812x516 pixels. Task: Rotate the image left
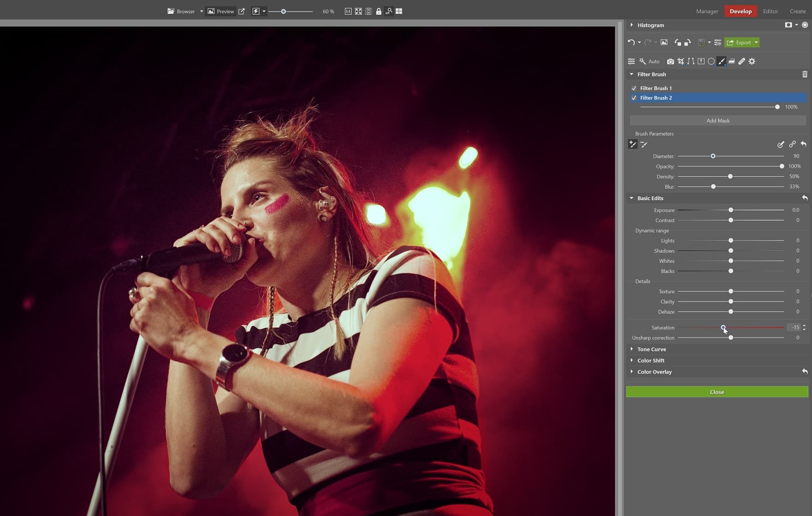click(x=677, y=42)
